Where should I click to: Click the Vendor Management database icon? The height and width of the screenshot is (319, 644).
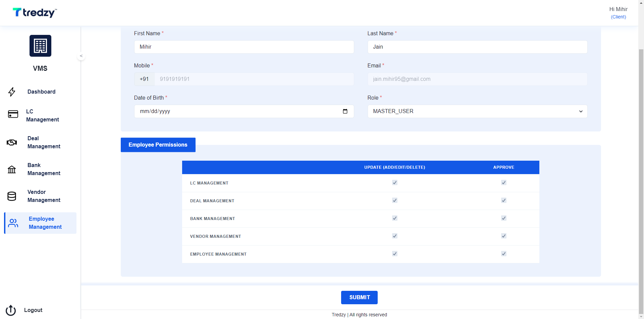point(12,196)
